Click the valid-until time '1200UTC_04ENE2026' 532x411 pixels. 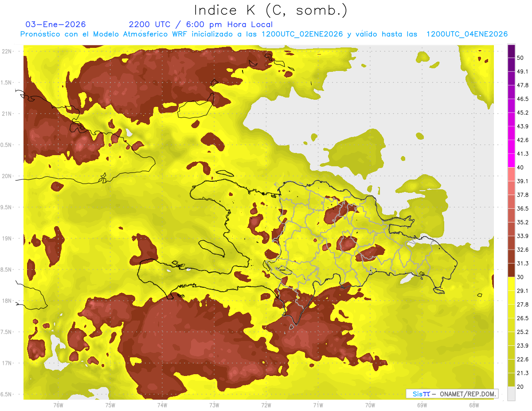tap(467, 34)
